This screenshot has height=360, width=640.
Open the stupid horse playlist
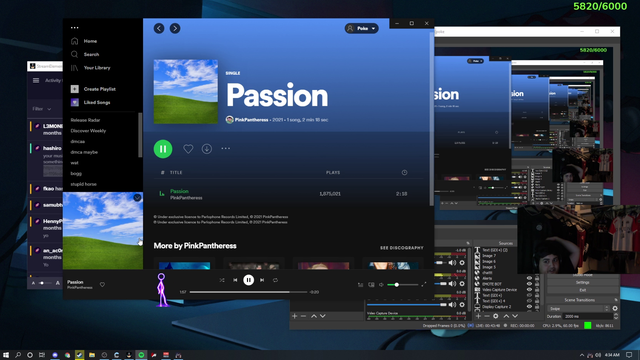[x=83, y=184]
